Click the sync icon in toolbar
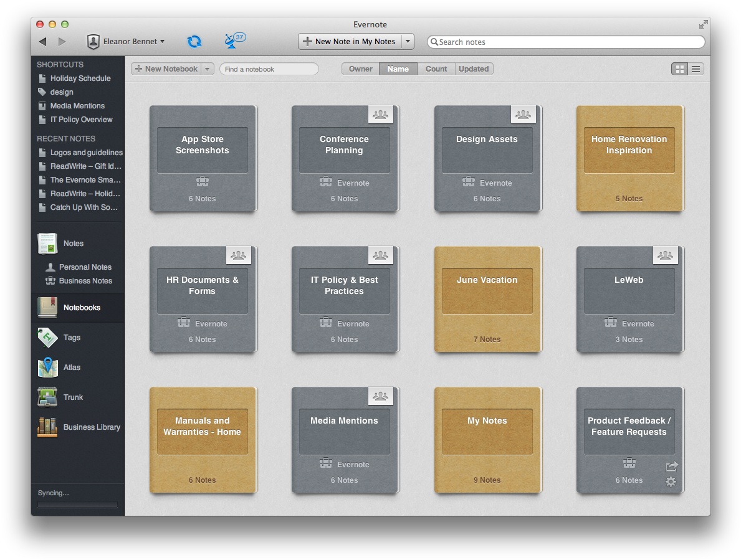The height and width of the screenshot is (560, 741). tap(194, 42)
